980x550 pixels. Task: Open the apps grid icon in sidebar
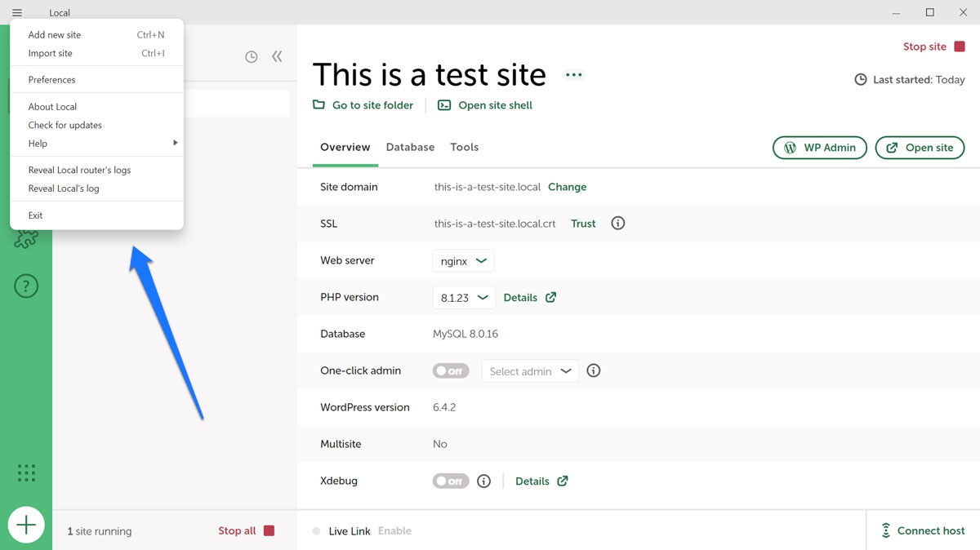(x=26, y=472)
